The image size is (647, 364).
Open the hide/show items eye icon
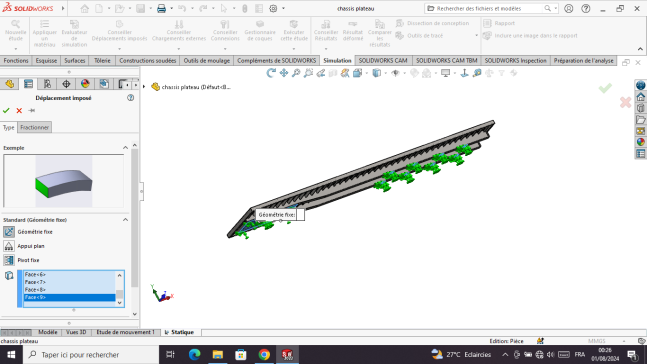395,73
